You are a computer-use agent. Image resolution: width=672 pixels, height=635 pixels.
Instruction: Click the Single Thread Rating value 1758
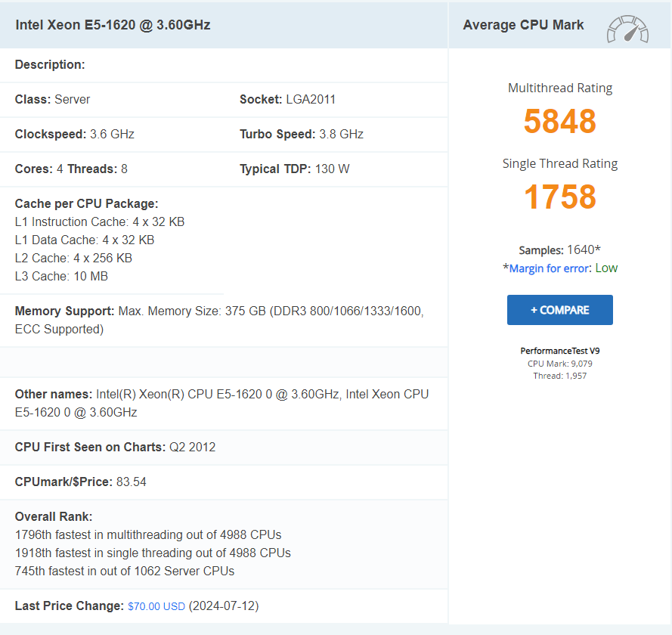click(559, 197)
